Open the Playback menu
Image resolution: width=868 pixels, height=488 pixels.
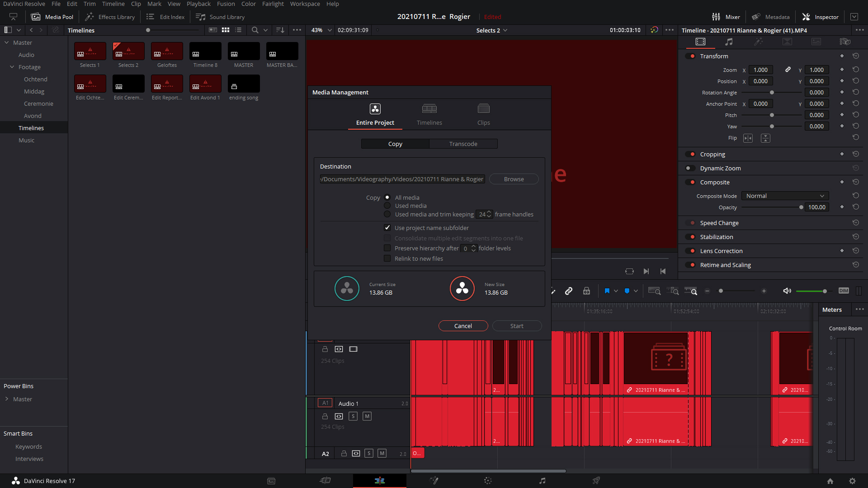198,4
